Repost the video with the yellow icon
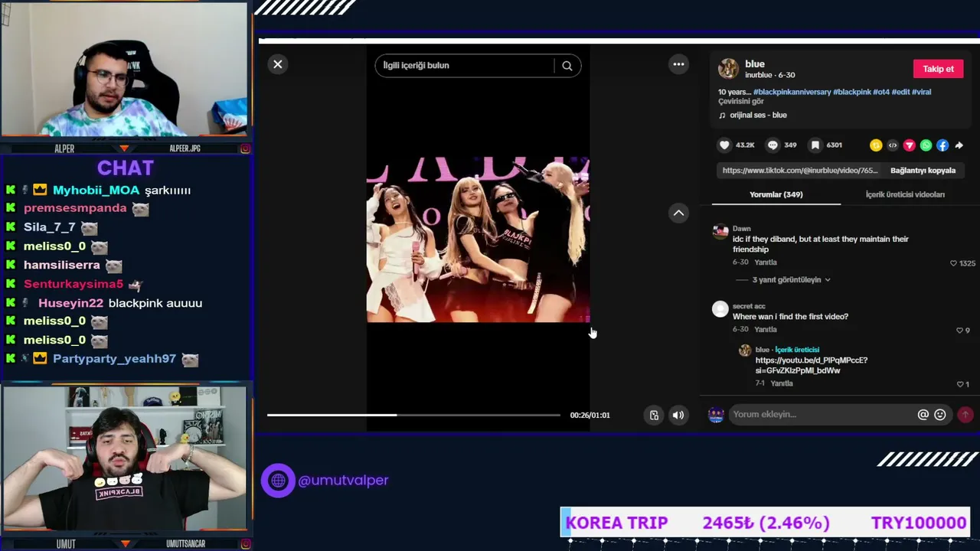980x551 pixels. (876, 145)
